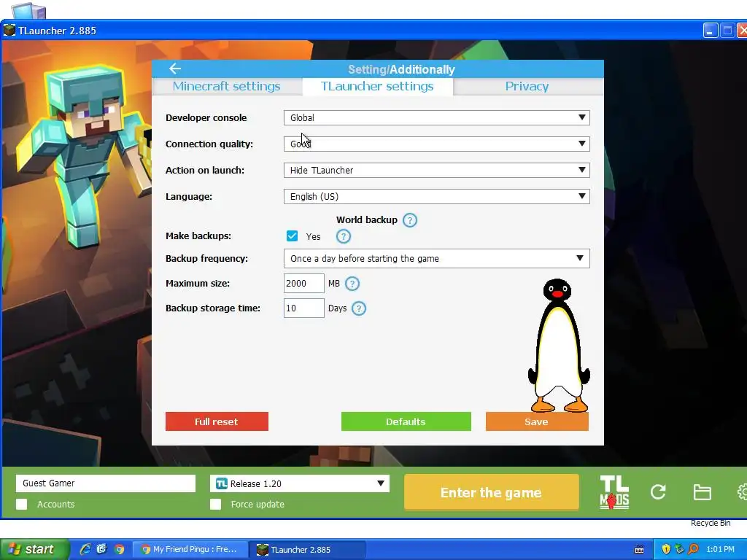The width and height of the screenshot is (747, 560).
Task: Open help for World backup heading
Action: pos(410,220)
